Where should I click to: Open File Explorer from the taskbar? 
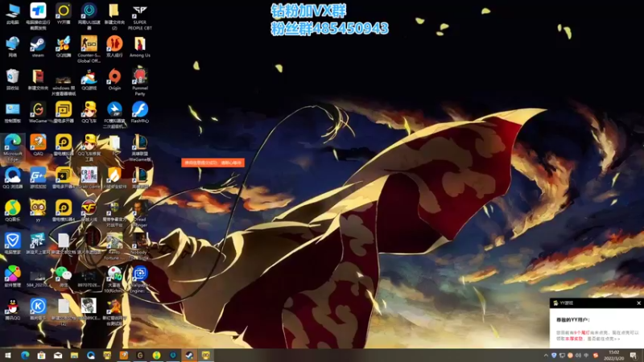pos(74,355)
